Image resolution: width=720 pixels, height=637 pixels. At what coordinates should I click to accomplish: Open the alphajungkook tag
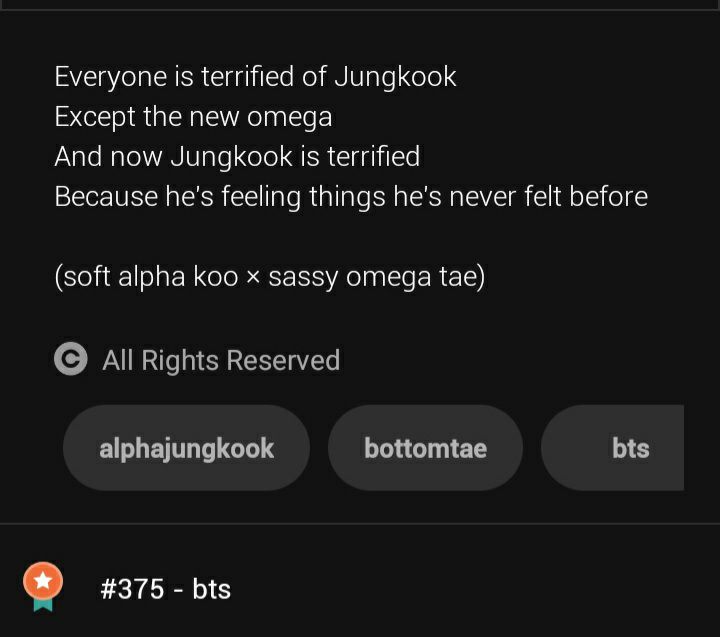click(x=186, y=448)
